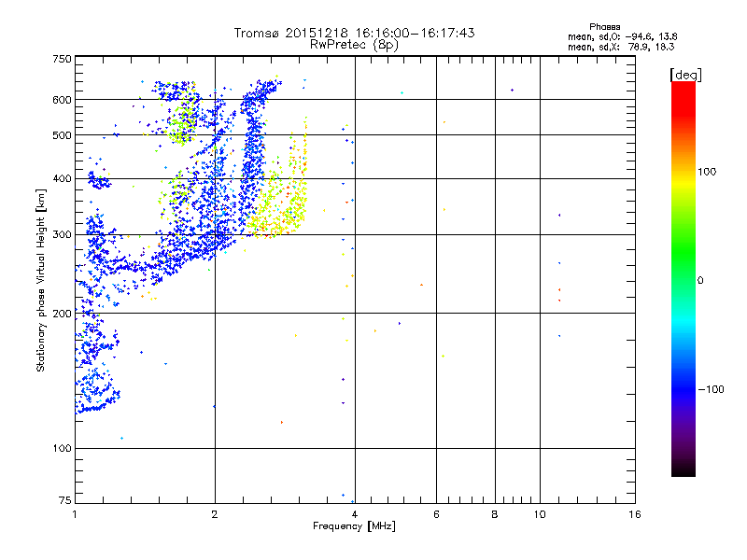This screenshot has height=560, width=747.
Task: Click the x-axis tick label '1'
Action: pyautogui.click(x=75, y=514)
